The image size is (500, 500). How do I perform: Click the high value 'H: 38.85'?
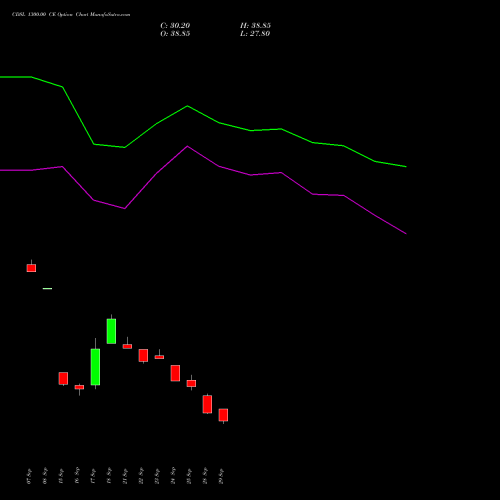(x=255, y=26)
